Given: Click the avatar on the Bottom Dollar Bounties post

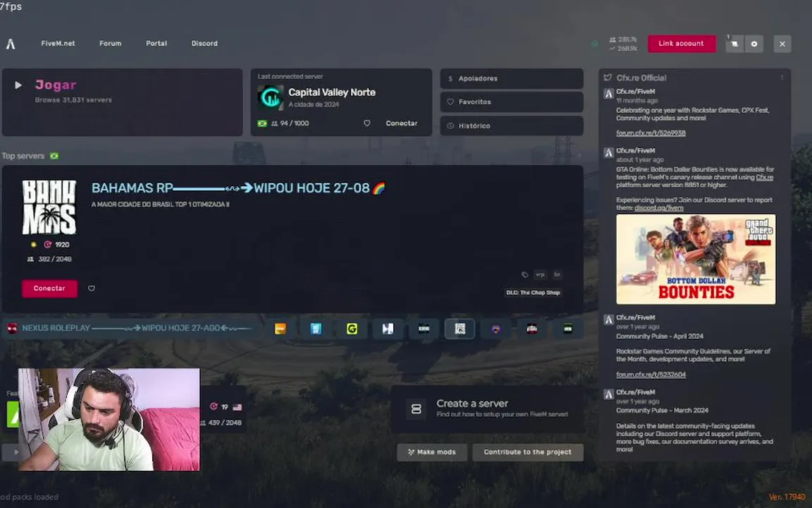Looking at the screenshot, I should [608, 153].
